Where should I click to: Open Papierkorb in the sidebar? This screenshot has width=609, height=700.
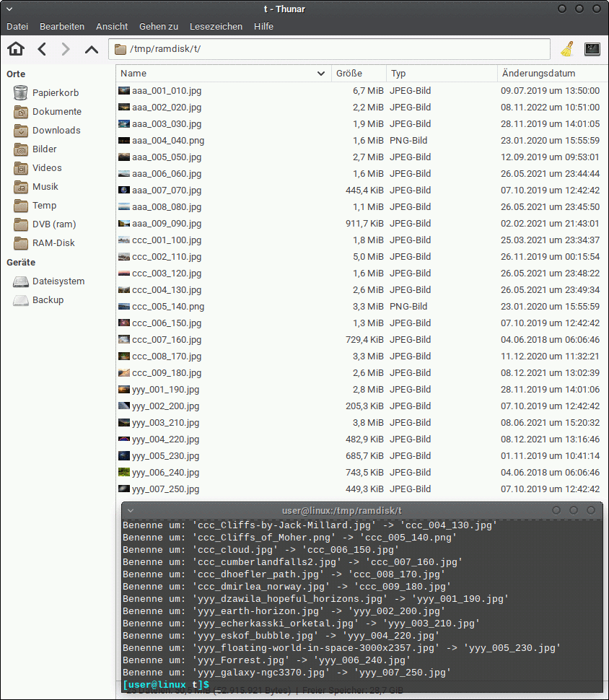(46, 93)
